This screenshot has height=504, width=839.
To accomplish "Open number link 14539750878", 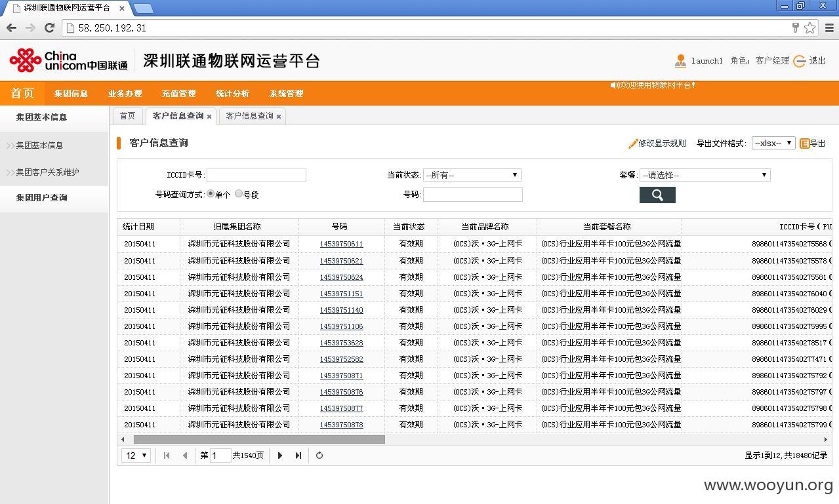I will [341, 425].
